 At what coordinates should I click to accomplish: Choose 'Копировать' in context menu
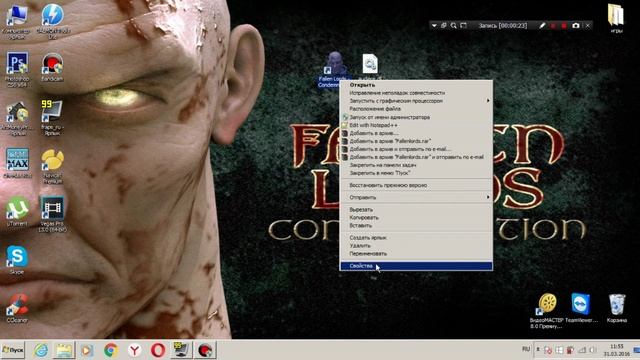click(x=416, y=218)
